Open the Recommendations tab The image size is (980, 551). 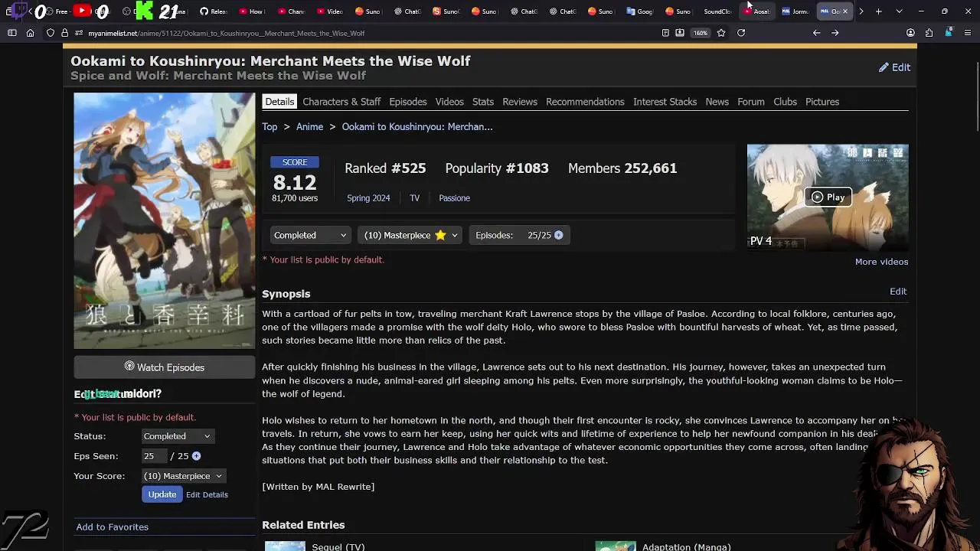click(x=585, y=102)
